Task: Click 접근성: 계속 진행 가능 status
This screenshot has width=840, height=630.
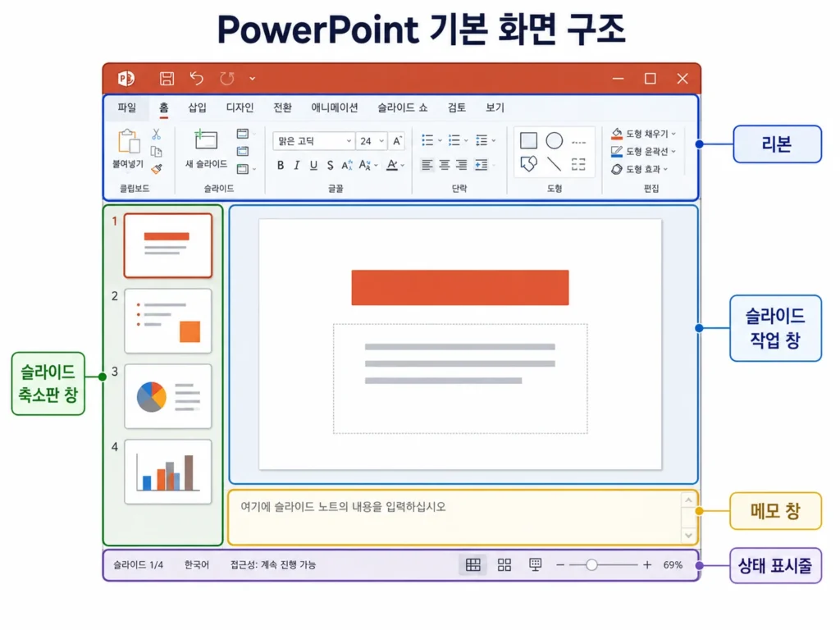Action: (x=273, y=565)
